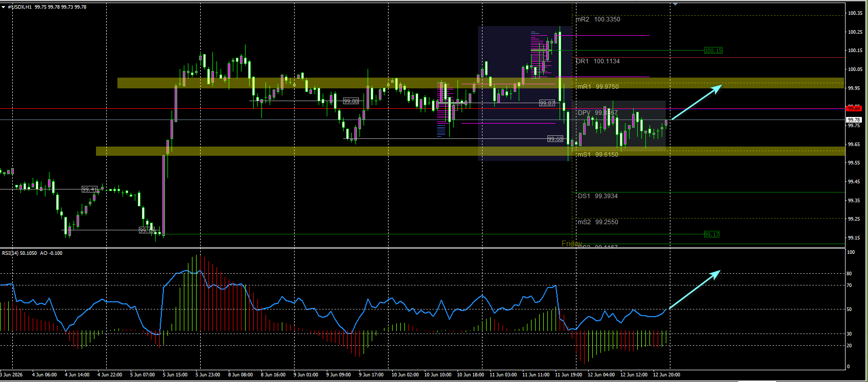Viewport: 868px width, 382px height.
Task: Click 100.25 on the price scale
Action: [855, 32]
